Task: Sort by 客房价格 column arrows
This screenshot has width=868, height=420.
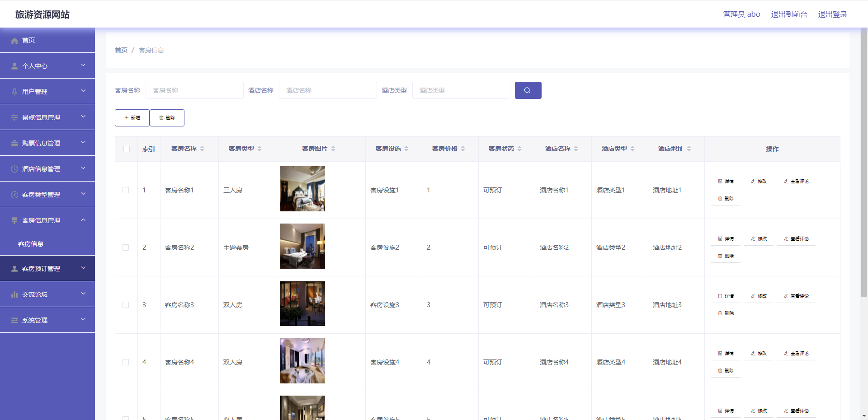Action: pyautogui.click(x=463, y=149)
